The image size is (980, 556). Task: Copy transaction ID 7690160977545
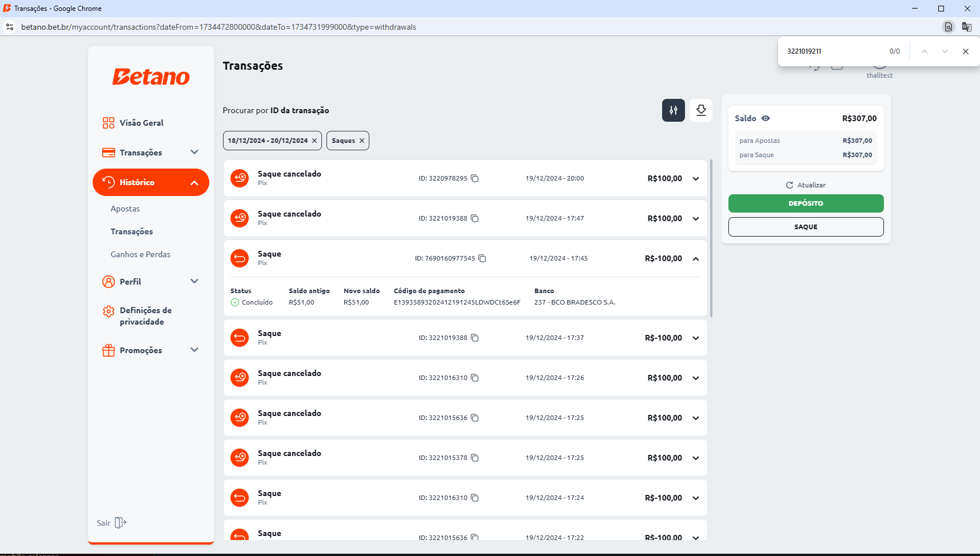click(x=482, y=258)
